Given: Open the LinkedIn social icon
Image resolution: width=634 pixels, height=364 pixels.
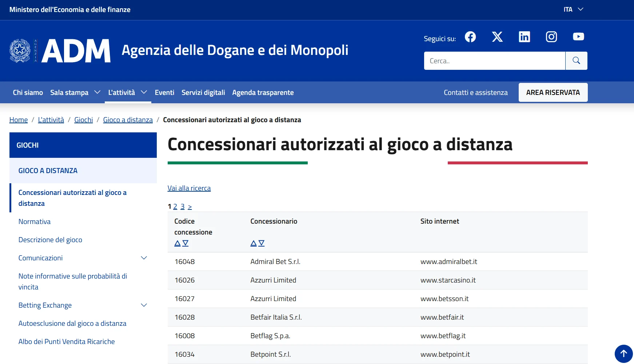Looking at the screenshot, I should click(x=524, y=37).
